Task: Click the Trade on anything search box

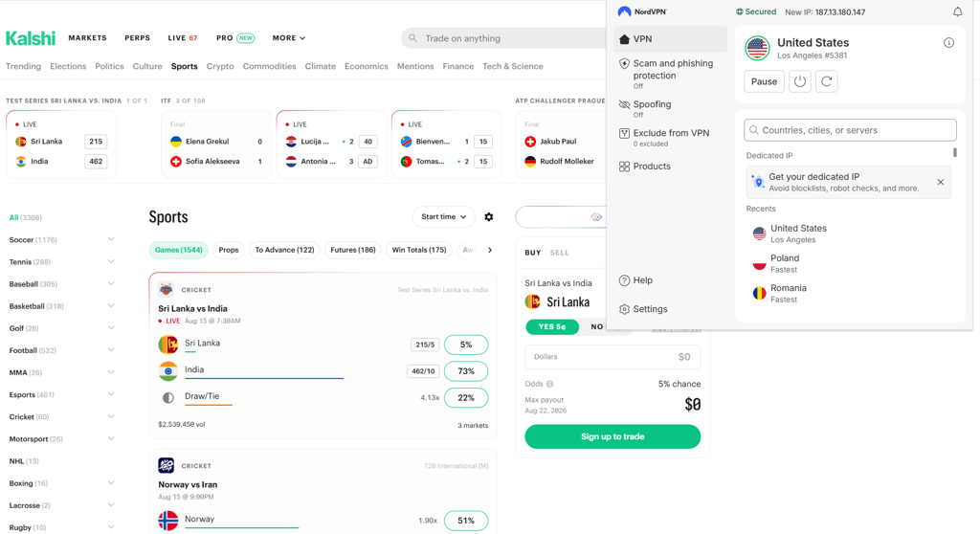Action: tap(503, 38)
